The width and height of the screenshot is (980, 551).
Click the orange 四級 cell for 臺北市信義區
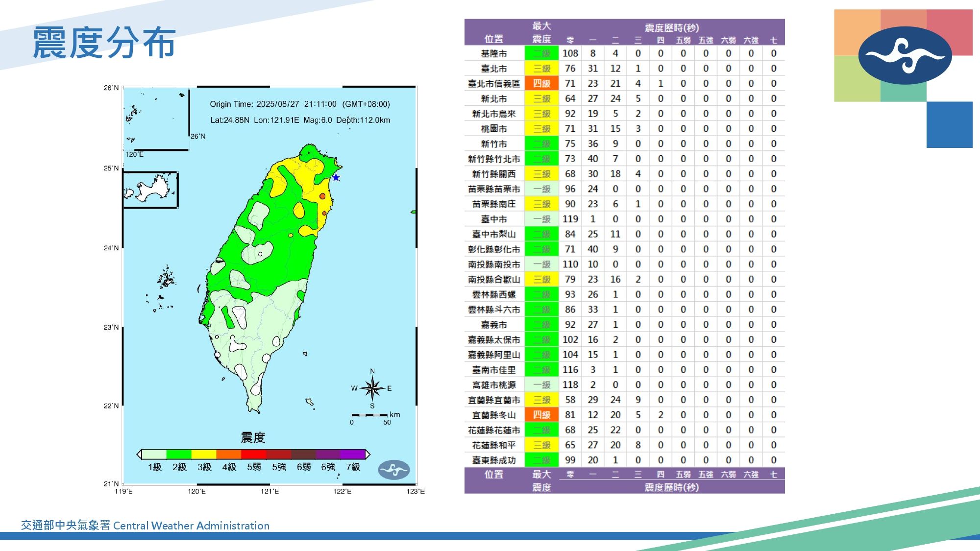click(x=541, y=83)
